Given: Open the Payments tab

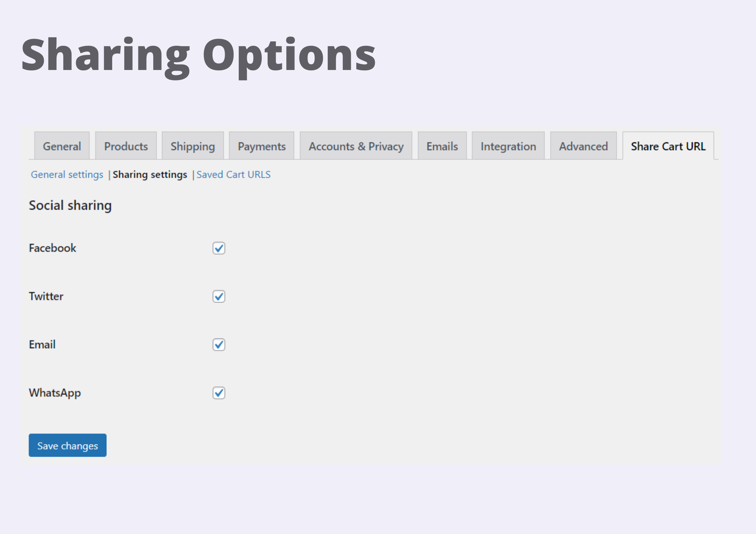Looking at the screenshot, I should [261, 146].
